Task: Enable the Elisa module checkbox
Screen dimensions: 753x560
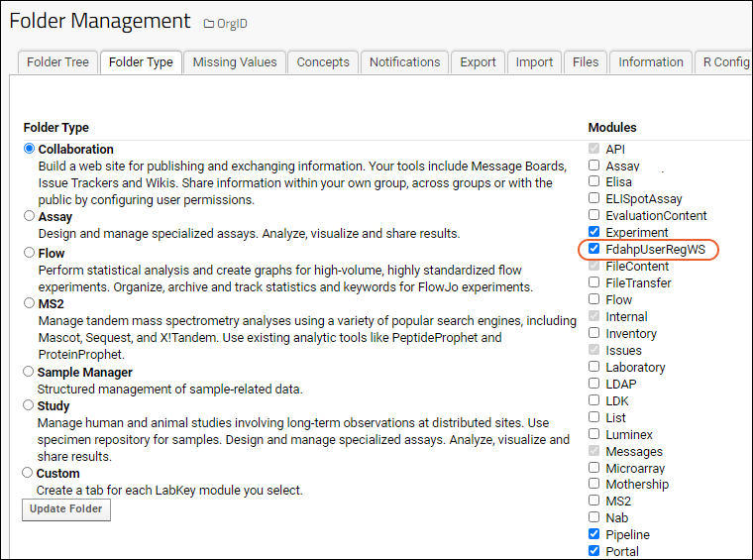Action: coord(594,182)
